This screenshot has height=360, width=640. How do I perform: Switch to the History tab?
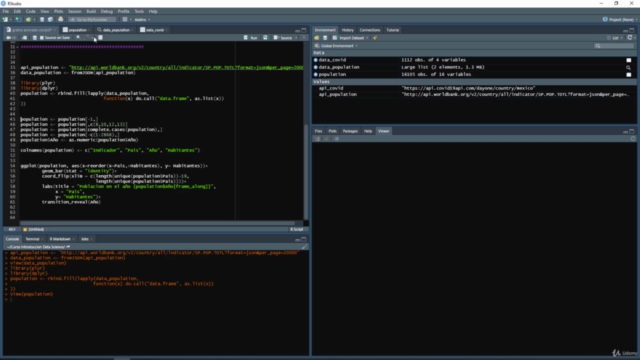347,30
